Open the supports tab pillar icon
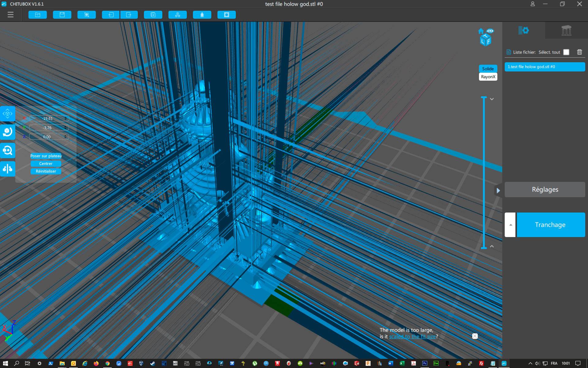The height and width of the screenshot is (368, 588). point(566,30)
